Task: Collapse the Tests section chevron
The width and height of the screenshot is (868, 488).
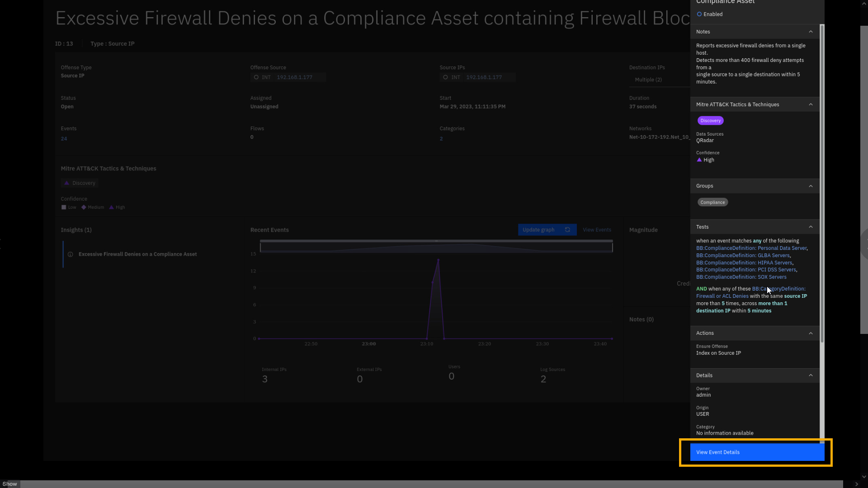Action: [x=811, y=227]
